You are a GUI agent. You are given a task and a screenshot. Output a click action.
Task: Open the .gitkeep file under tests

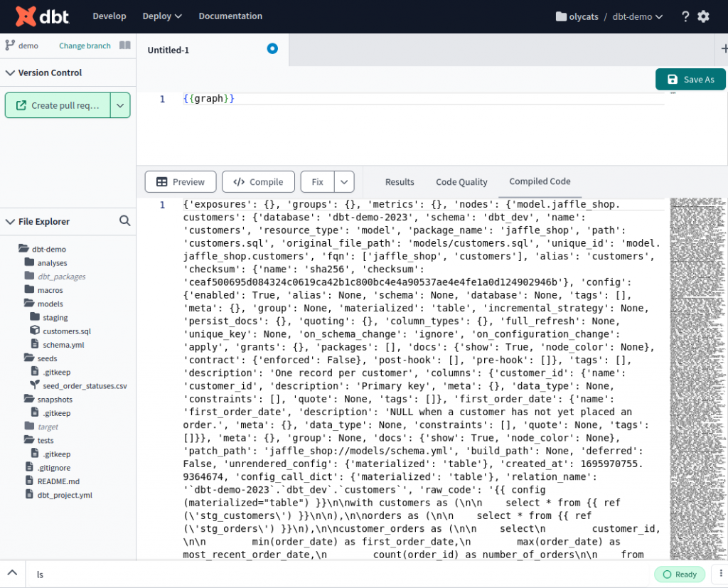(57, 454)
